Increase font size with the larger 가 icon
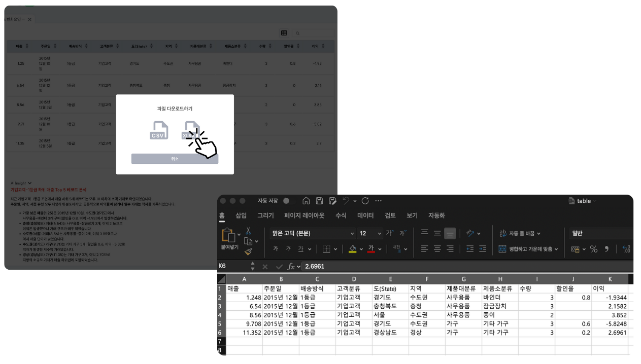Image resolution: width=641 pixels, height=364 pixels. tap(389, 233)
